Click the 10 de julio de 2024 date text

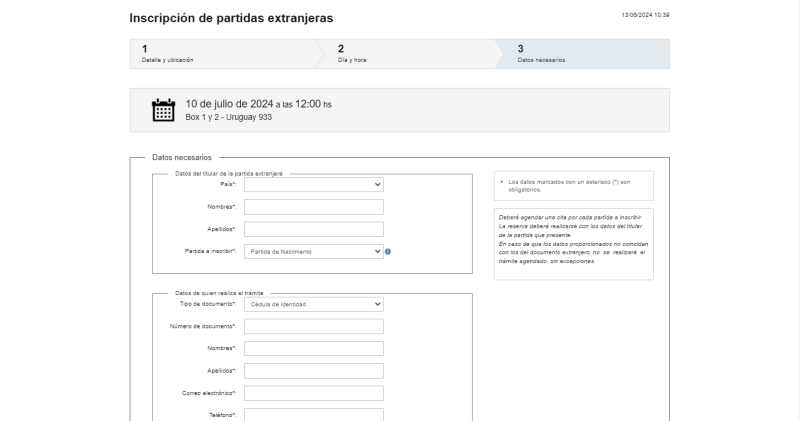[229, 103]
